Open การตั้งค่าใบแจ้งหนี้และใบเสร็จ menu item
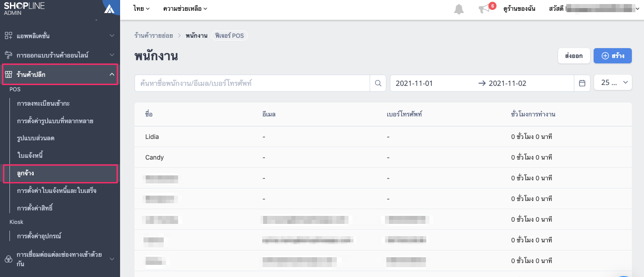 point(57,191)
